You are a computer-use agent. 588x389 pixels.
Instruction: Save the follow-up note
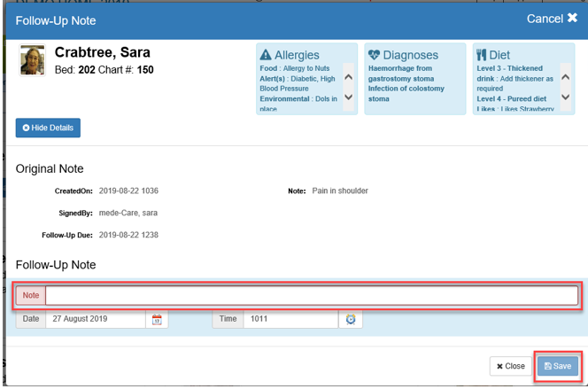pos(558,366)
